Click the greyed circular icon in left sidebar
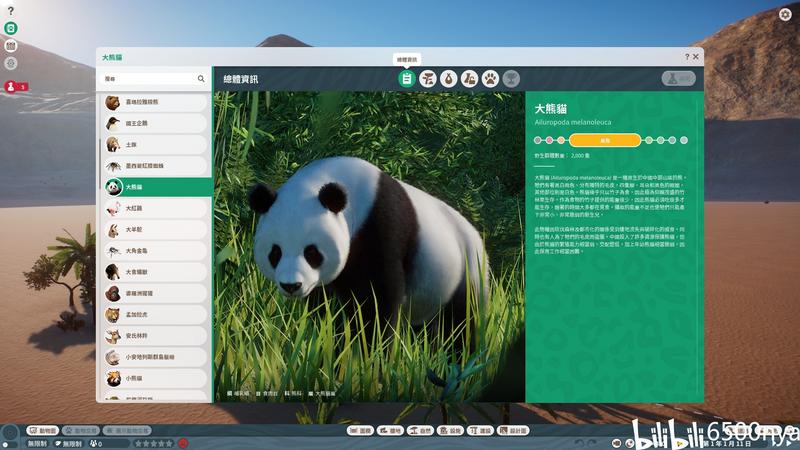This screenshot has width=800, height=450. tap(11, 63)
